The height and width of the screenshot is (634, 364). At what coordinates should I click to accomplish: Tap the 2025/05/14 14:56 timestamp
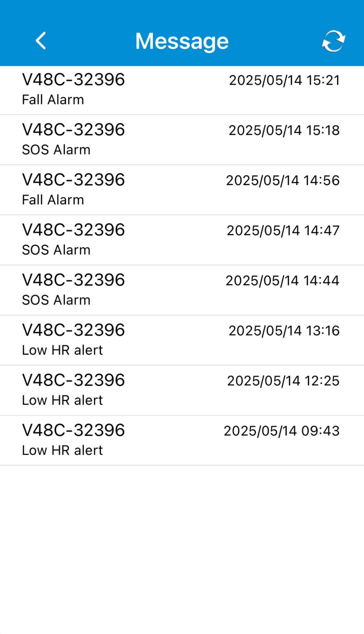[282, 181]
